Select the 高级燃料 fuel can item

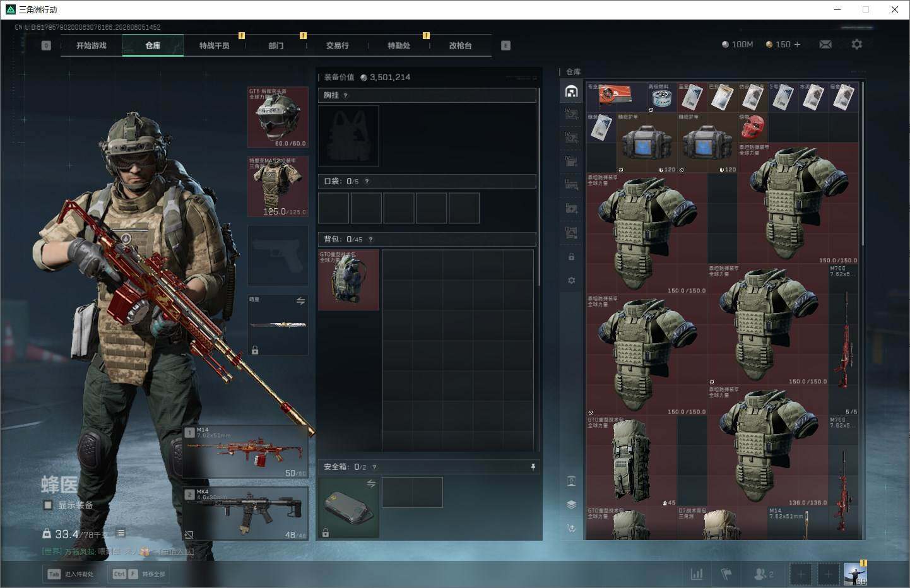click(x=662, y=97)
